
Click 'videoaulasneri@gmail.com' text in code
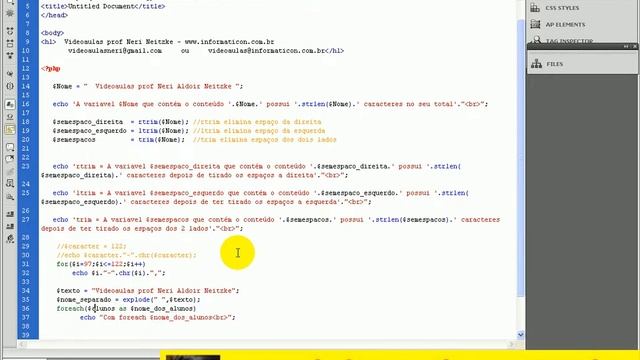click(115, 51)
